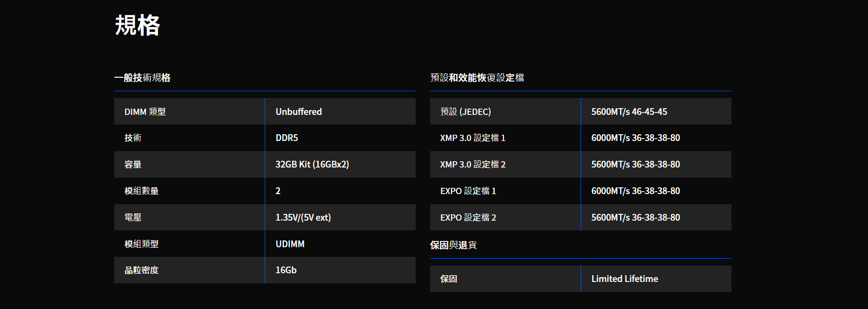Click the 規格 page heading
The image size is (868, 309).
tap(137, 25)
